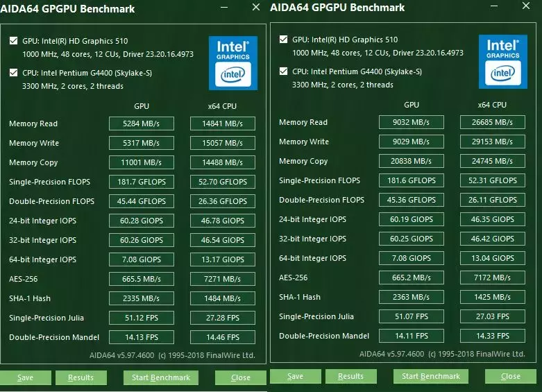Click the 1425 MB/s SHA-1 result

(x=493, y=297)
